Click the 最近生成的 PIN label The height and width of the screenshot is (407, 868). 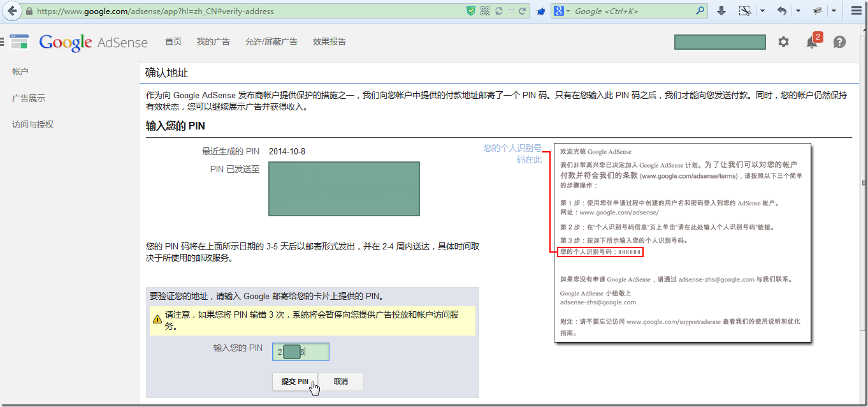[x=231, y=151]
